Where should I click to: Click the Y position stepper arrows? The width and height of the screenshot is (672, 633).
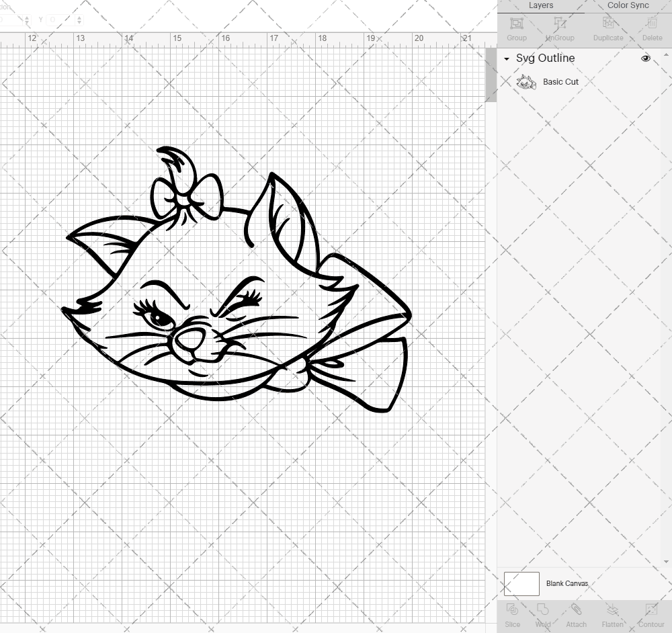(x=79, y=19)
